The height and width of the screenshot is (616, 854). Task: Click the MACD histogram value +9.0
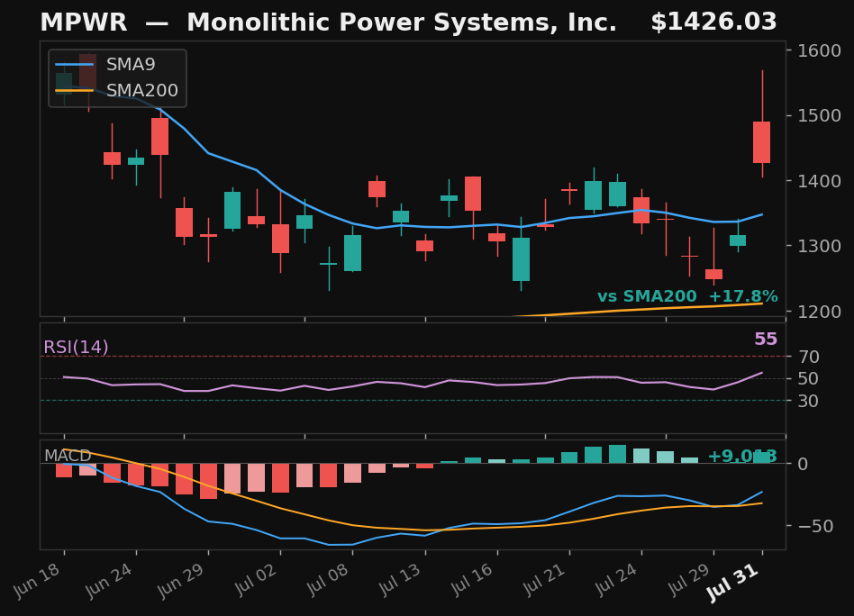741,456
